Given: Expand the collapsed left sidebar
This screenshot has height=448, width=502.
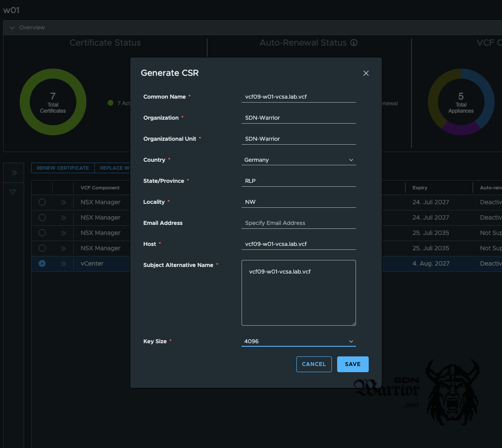Looking at the screenshot, I should pyautogui.click(x=14, y=172).
